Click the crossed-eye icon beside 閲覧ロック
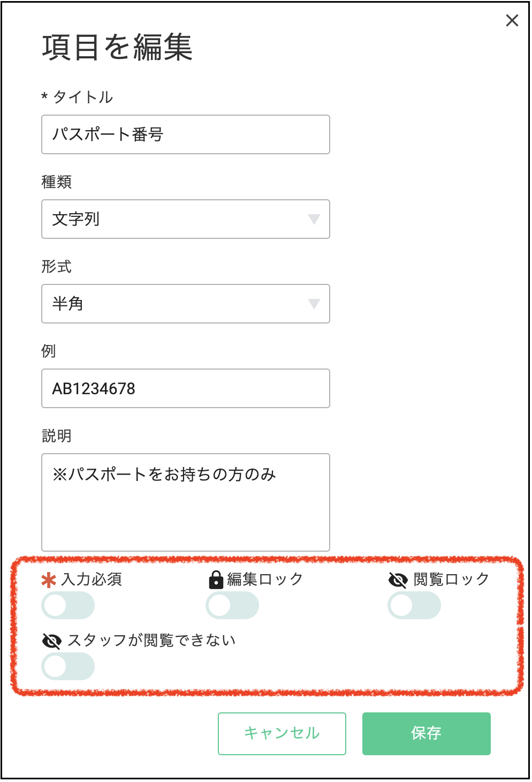 (398, 580)
